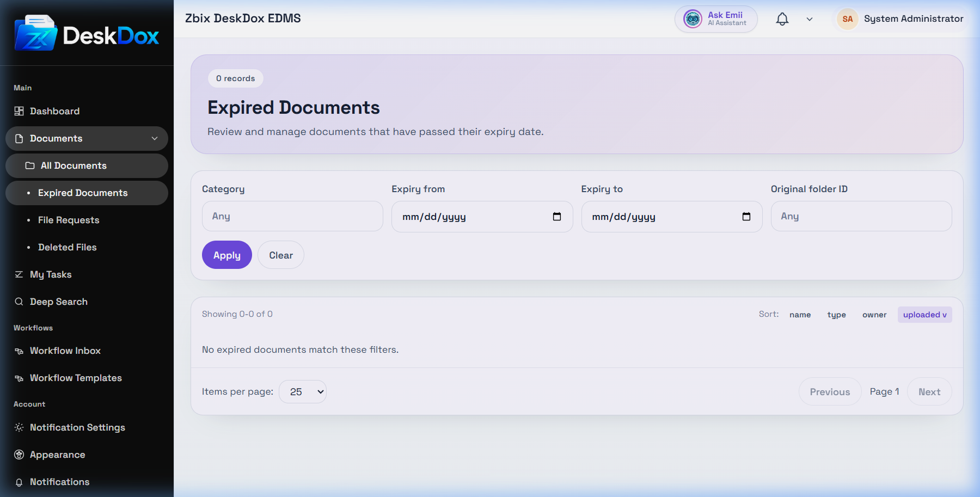This screenshot has width=980, height=497.
Task: Open My Tasks page
Action: (x=87, y=274)
